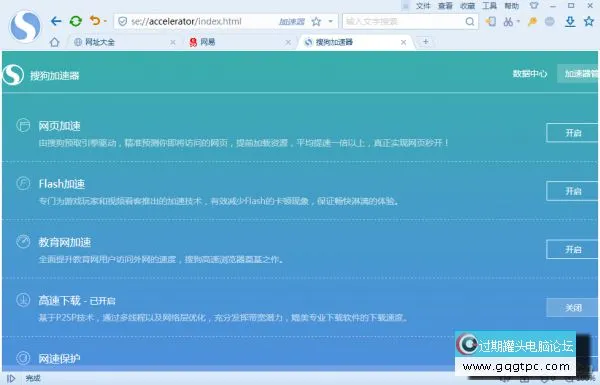This screenshot has width=600, height=385.
Task: Bookmark page with address bar star
Action: (x=316, y=21)
